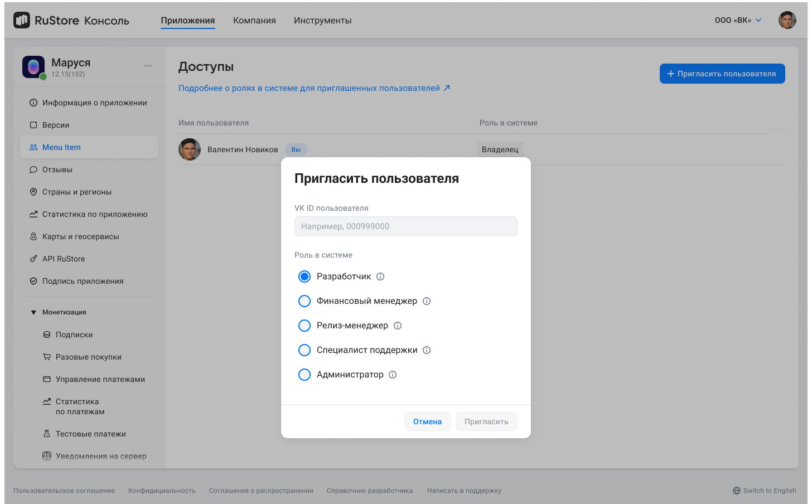The height and width of the screenshot is (504, 812).
Task: Open the Версии menu item
Action: (x=89, y=125)
